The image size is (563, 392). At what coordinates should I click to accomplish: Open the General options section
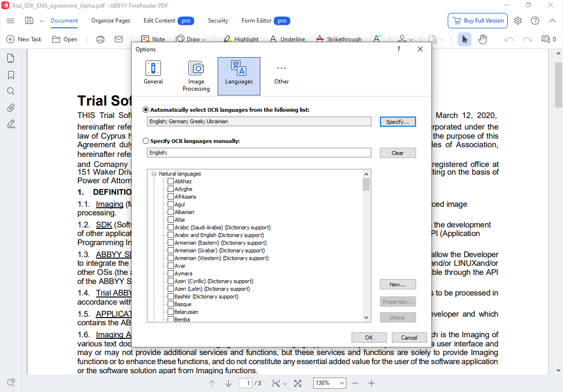(153, 72)
